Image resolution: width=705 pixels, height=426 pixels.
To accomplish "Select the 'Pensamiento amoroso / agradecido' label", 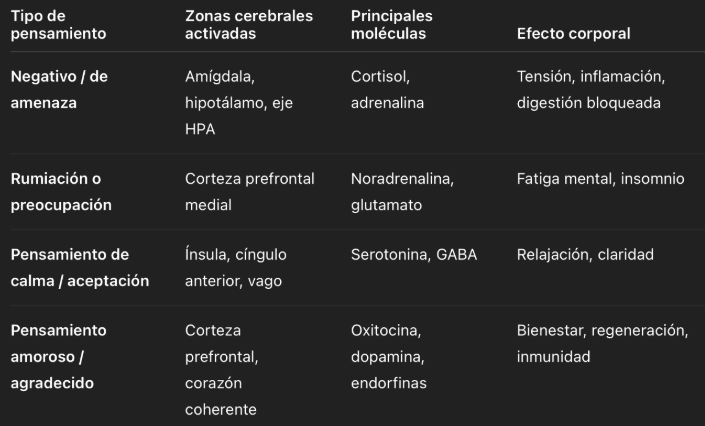I will coord(58,357).
